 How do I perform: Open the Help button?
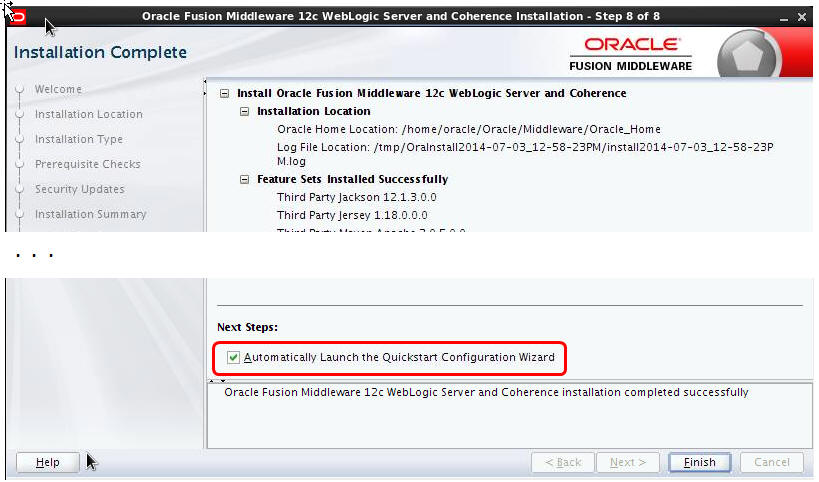click(x=48, y=463)
